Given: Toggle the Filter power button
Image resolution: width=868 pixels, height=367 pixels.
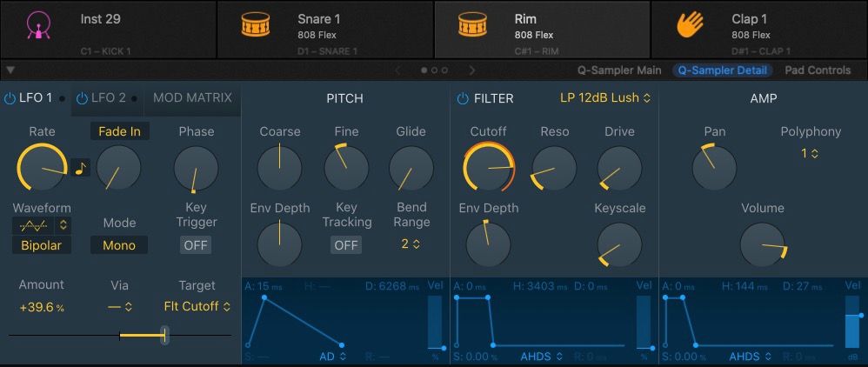Looking at the screenshot, I should pyautogui.click(x=462, y=98).
